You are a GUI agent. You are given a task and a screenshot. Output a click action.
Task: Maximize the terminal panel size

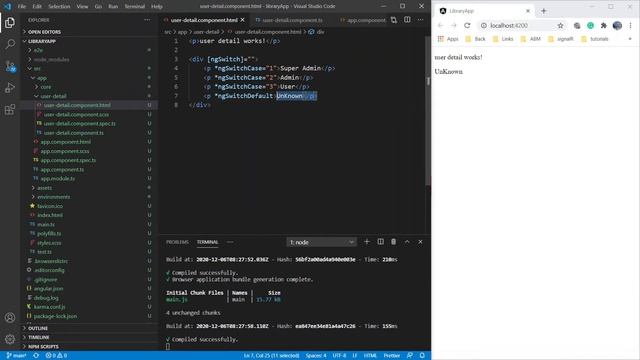407,242
